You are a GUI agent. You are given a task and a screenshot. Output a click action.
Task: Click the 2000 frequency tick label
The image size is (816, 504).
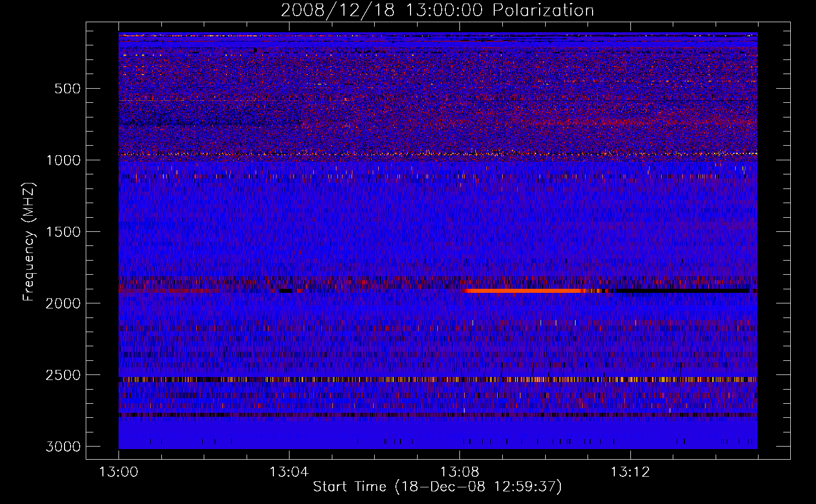click(63, 303)
